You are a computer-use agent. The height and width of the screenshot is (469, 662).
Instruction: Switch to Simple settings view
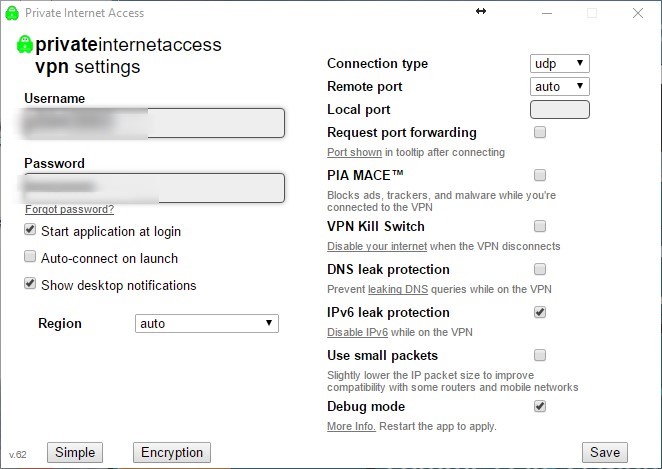click(75, 453)
